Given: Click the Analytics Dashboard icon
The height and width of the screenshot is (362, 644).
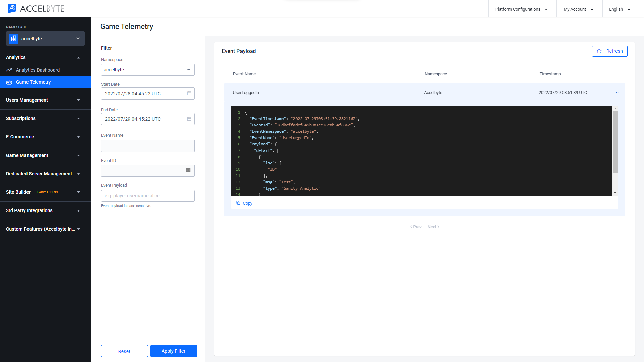Looking at the screenshot, I should (10, 69).
